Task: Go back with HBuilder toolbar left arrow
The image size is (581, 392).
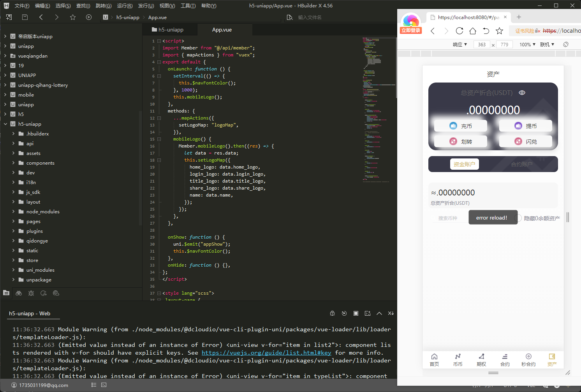Action: 41,17
